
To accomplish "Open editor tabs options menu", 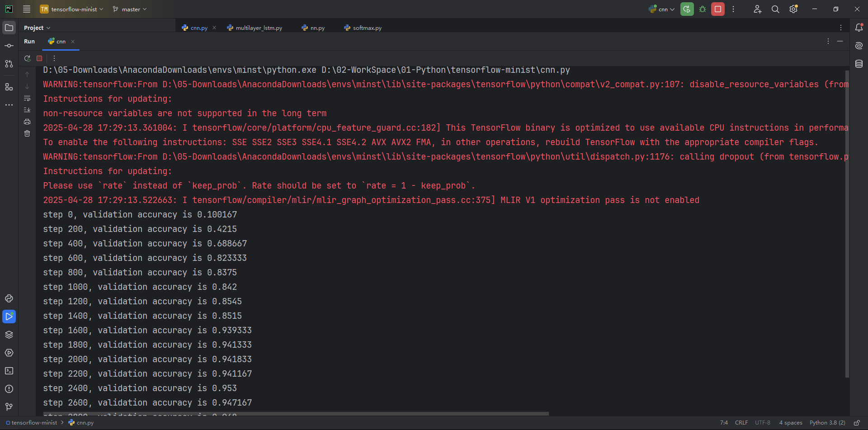I will pyautogui.click(x=841, y=28).
